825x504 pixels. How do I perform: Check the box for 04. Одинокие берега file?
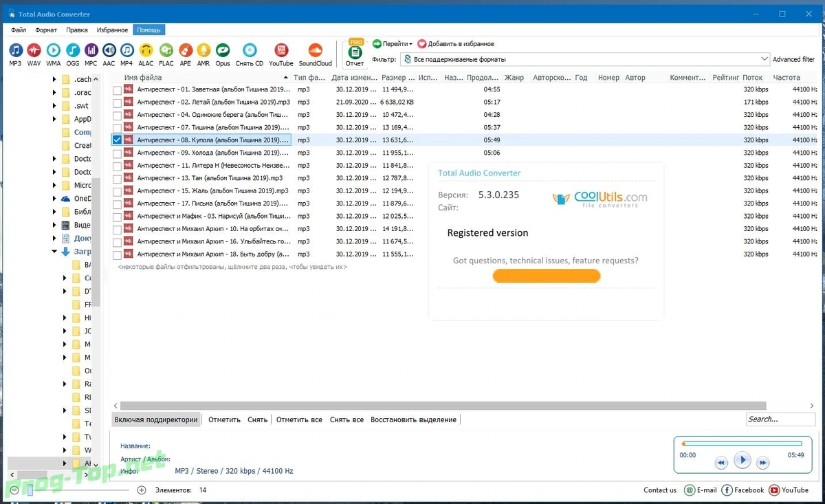(x=117, y=115)
